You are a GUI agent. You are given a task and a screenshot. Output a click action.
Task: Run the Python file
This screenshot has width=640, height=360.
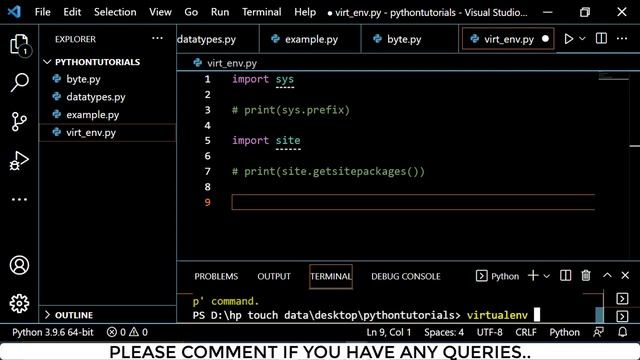(568, 39)
